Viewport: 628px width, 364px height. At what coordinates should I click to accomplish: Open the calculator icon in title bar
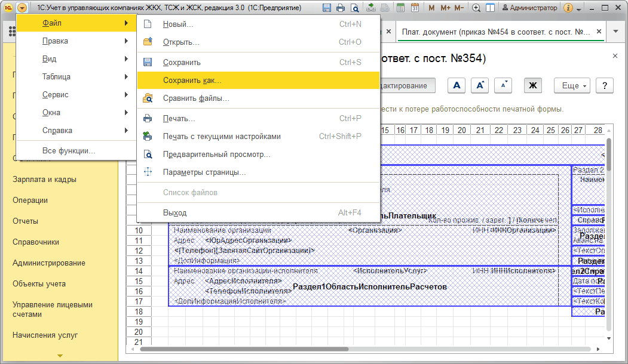(400, 8)
